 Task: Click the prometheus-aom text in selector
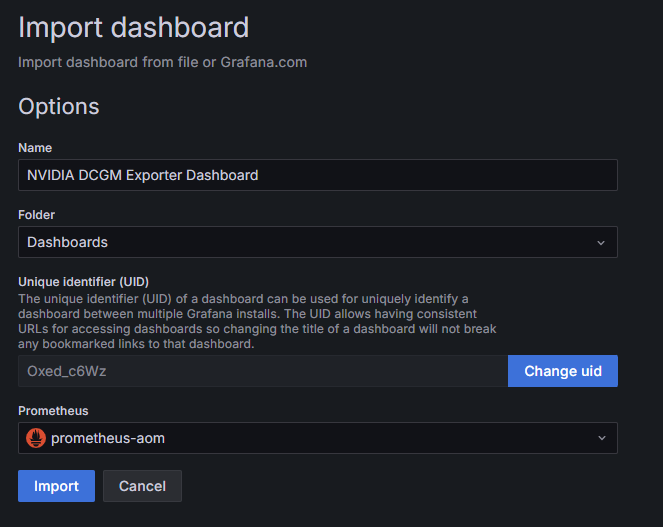(x=108, y=438)
